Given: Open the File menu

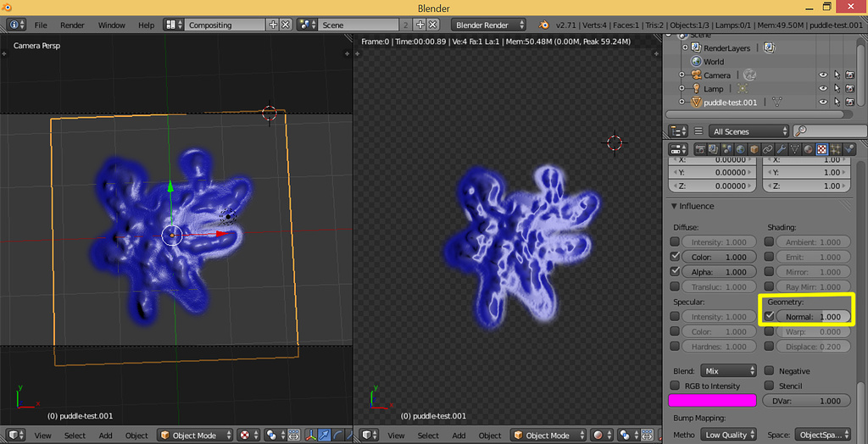Looking at the screenshot, I should [41, 25].
